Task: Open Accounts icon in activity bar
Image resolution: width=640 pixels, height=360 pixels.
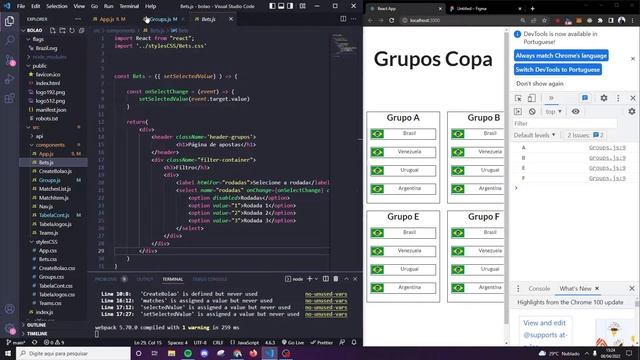Action: coord(9,309)
